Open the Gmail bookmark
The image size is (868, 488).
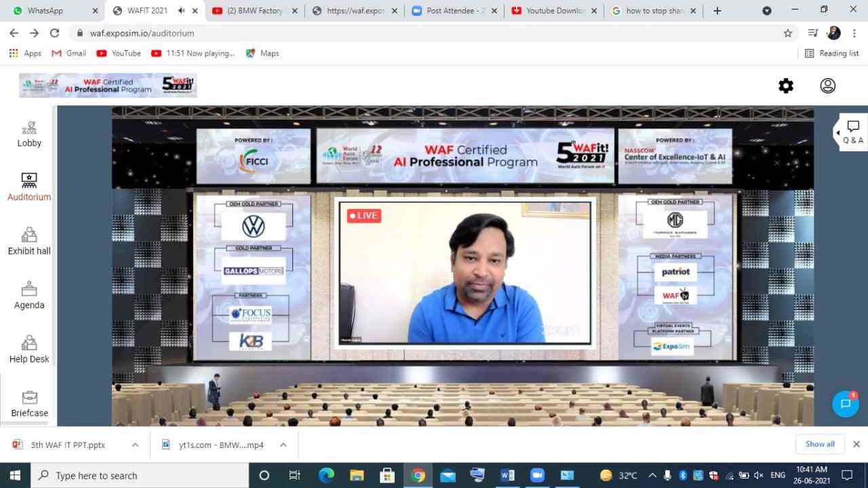[x=68, y=53]
